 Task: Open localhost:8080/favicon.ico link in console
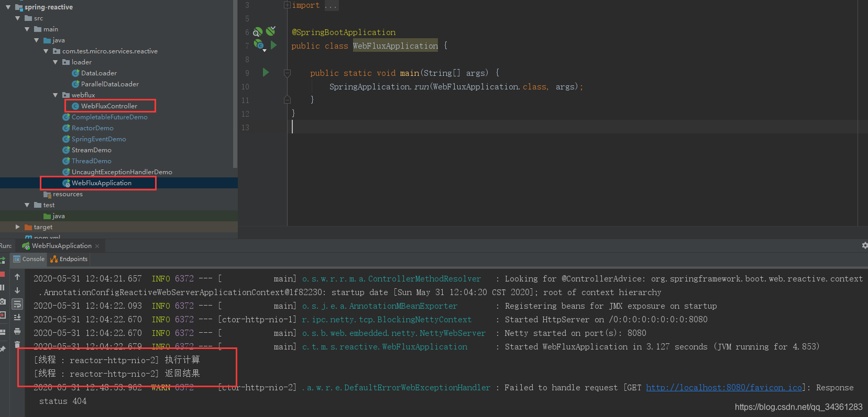click(x=724, y=388)
